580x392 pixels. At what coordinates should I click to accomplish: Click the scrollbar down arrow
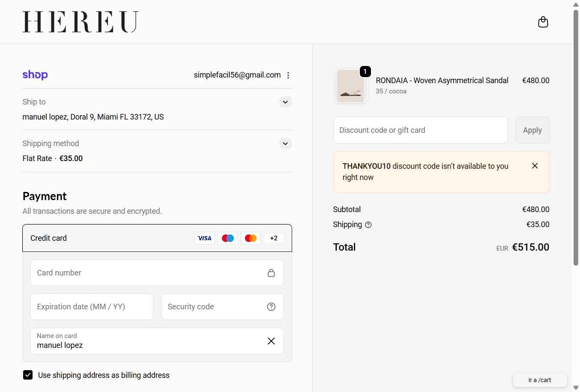click(x=576, y=388)
